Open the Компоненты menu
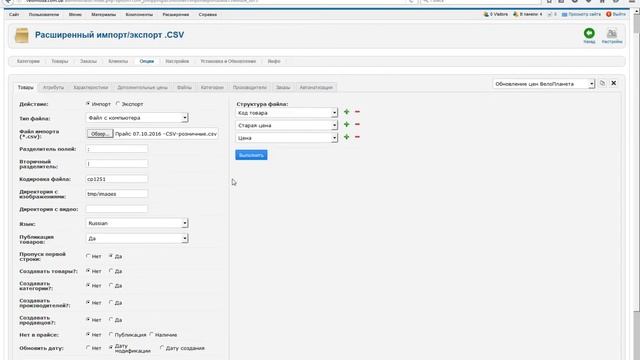Screen dimensions: 640x360 click(139, 14)
